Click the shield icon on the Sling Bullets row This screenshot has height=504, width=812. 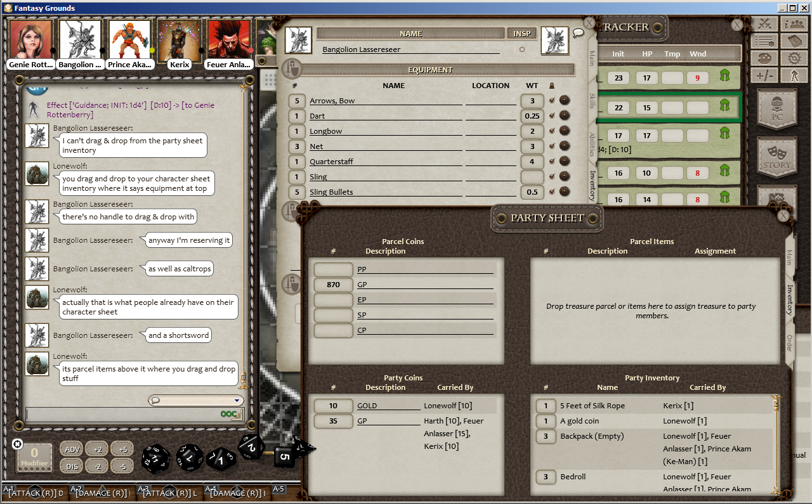pos(564,191)
